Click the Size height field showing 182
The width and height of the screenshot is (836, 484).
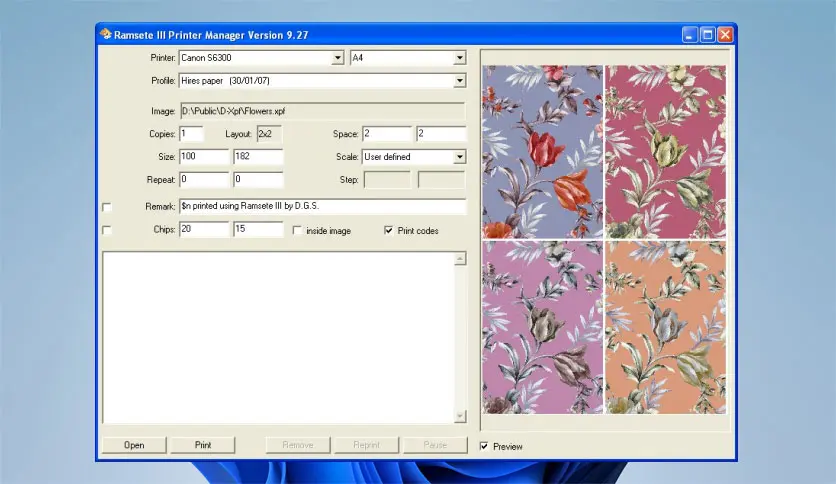tap(258, 157)
